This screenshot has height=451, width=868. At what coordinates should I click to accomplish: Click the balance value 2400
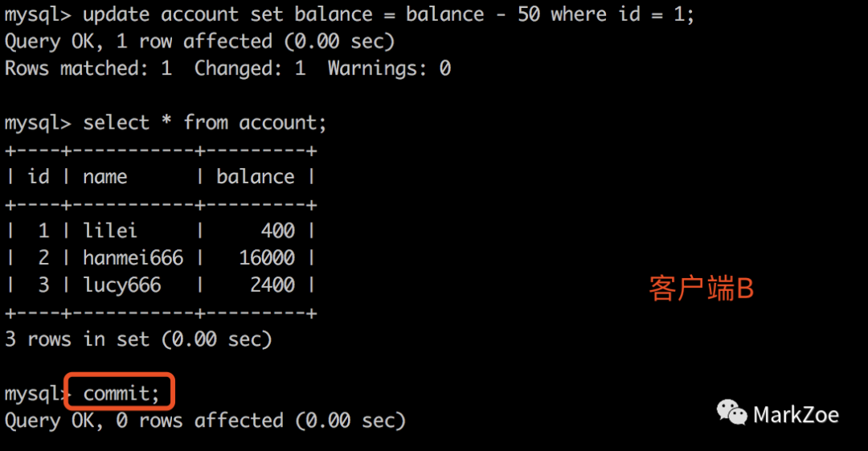[x=272, y=285]
